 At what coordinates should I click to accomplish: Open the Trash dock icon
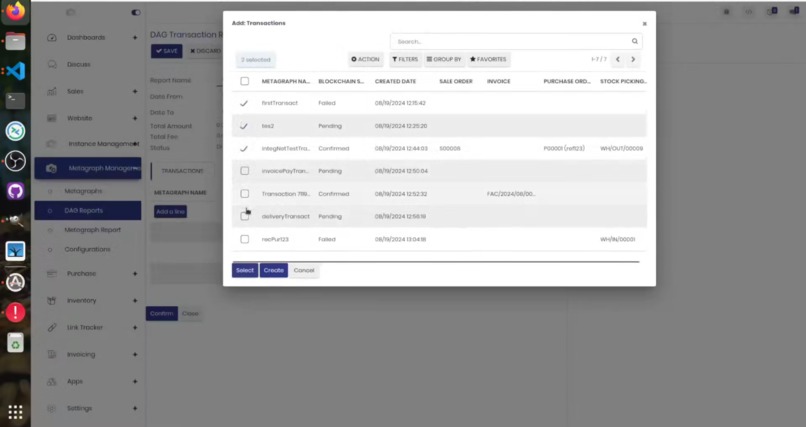15,343
